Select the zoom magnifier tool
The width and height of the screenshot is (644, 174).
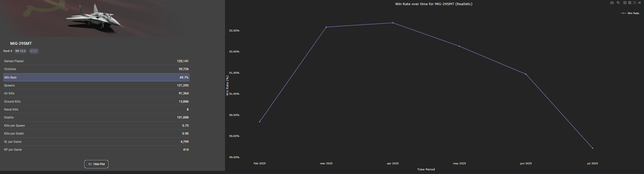[x=618, y=3]
